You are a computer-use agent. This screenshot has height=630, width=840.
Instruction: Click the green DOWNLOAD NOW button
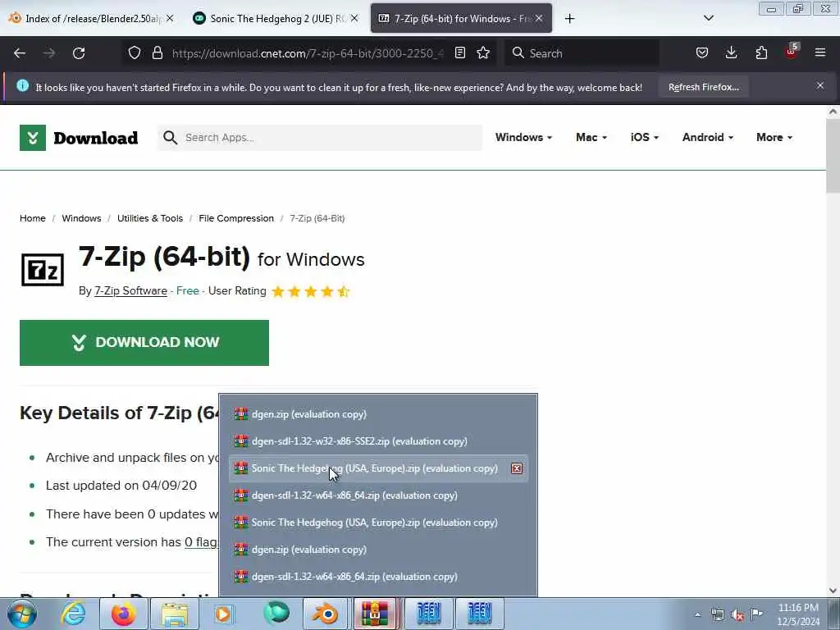pyautogui.click(x=144, y=343)
